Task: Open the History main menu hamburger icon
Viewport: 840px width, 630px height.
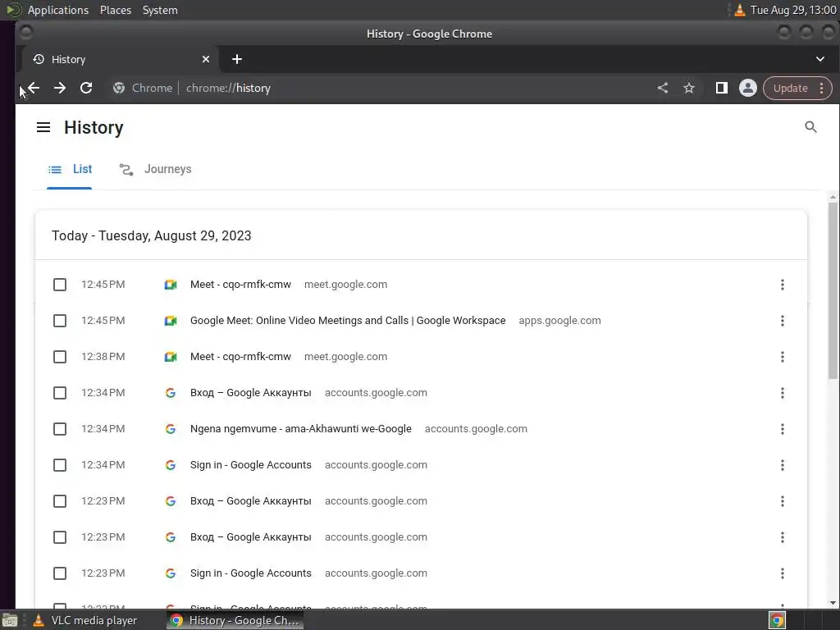Action: click(x=43, y=127)
